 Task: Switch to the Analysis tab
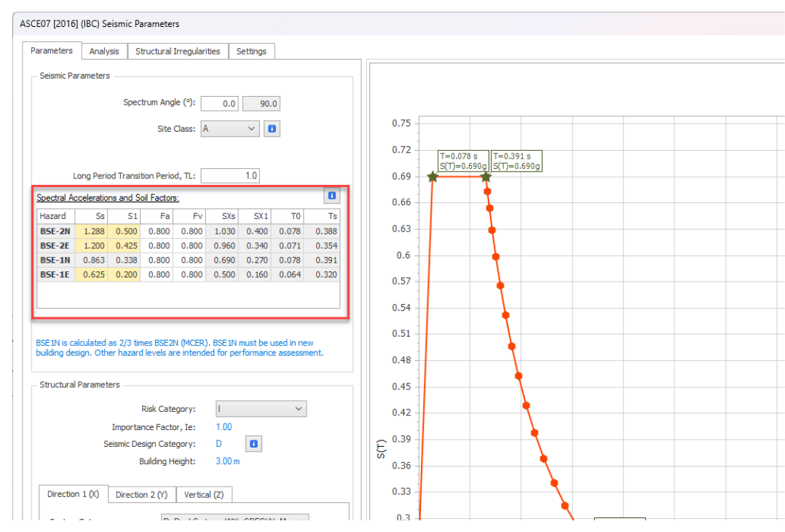(x=104, y=51)
